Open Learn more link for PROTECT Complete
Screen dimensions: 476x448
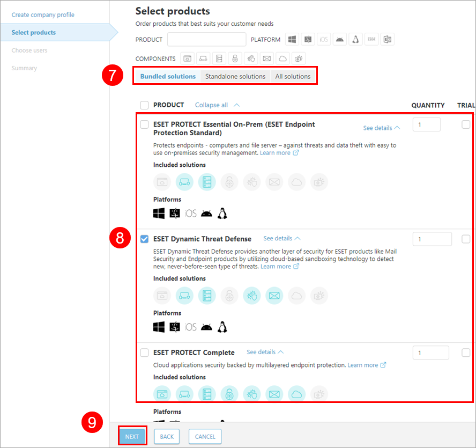367,365
